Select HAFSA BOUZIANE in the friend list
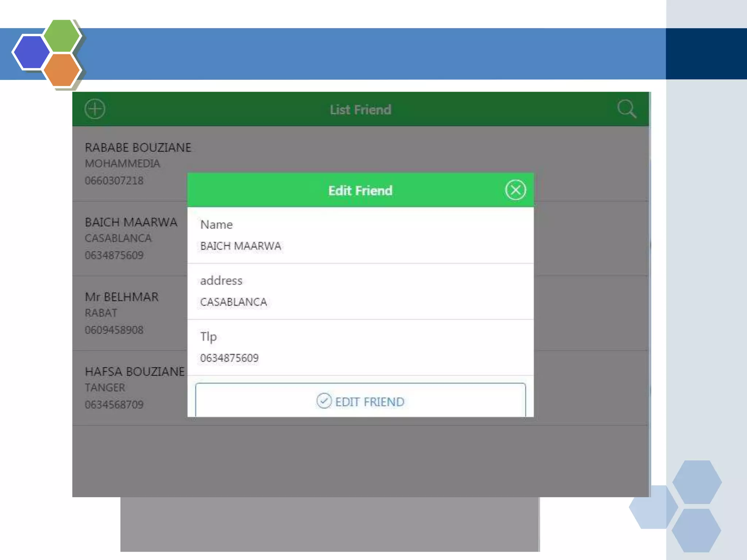 [x=135, y=372]
